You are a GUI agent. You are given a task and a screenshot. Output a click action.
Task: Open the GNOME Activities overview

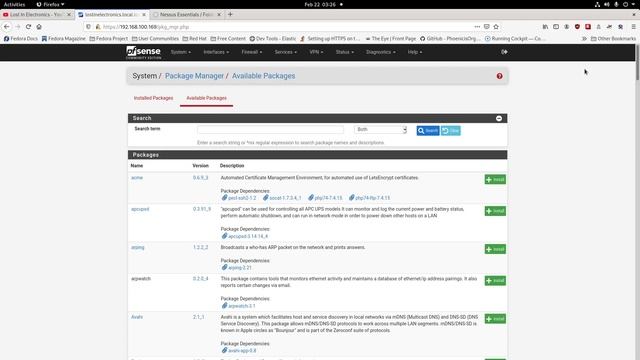14,4
